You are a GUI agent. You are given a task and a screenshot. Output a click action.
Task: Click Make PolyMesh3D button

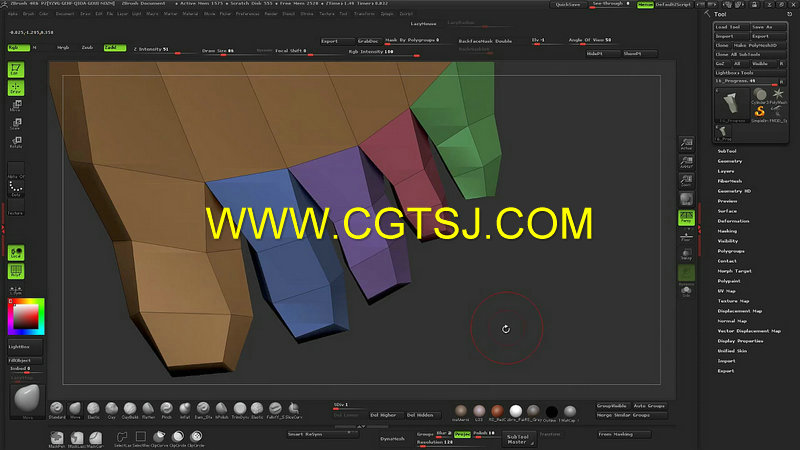(x=759, y=45)
